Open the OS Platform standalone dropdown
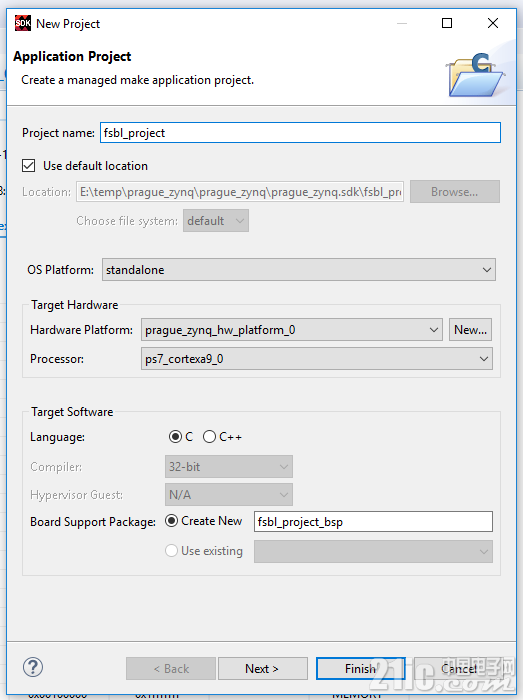This screenshot has width=523, height=700. click(299, 270)
